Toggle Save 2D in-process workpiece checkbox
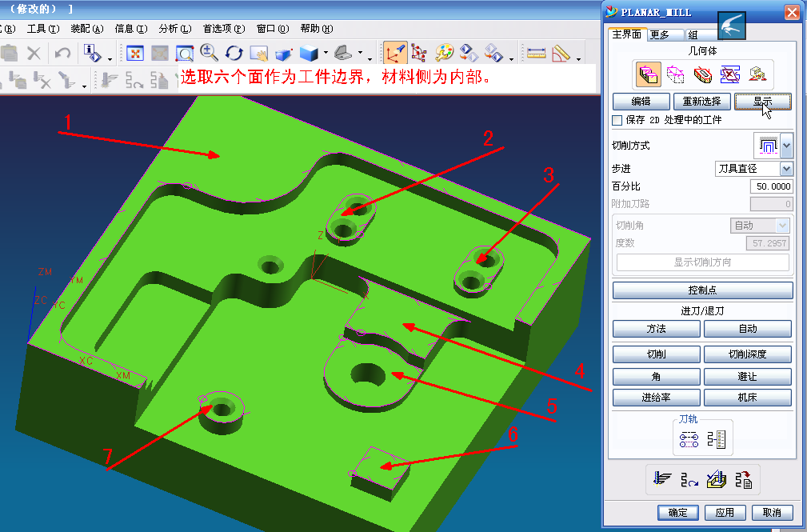 [617, 121]
